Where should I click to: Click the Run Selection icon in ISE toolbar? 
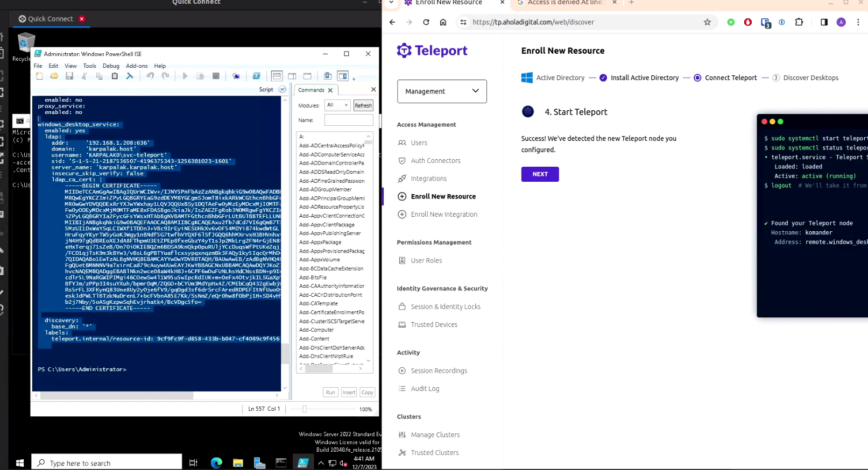[x=200, y=76]
